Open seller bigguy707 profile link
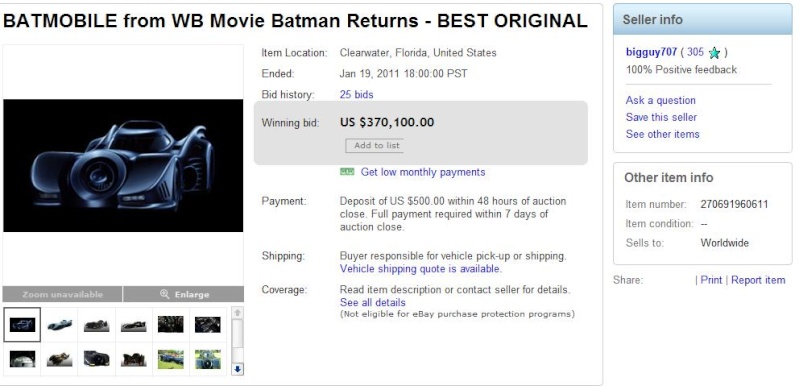This screenshot has width=799, height=386. point(651,52)
